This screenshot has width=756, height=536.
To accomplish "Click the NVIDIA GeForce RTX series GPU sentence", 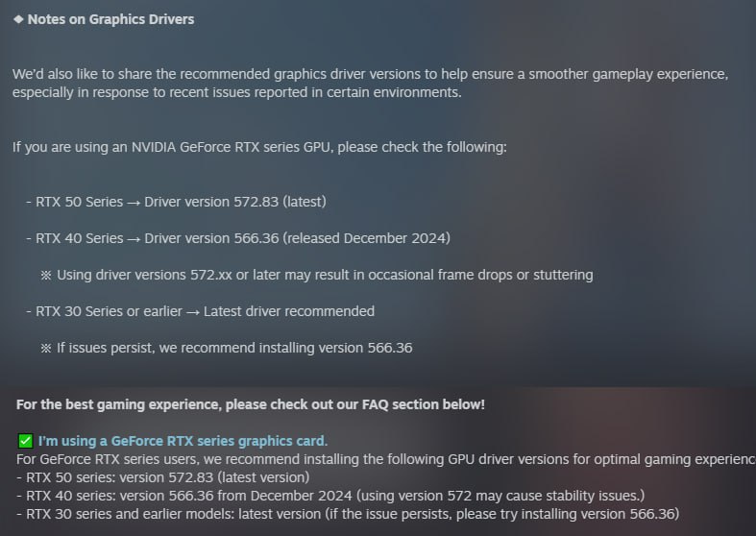I will pos(259,147).
